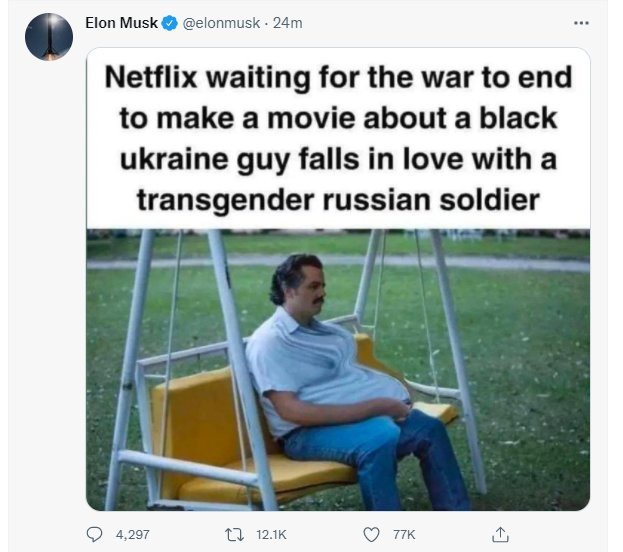Open the @elonmusk handle link
The height and width of the screenshot is (552, 623).
(221, 23)
